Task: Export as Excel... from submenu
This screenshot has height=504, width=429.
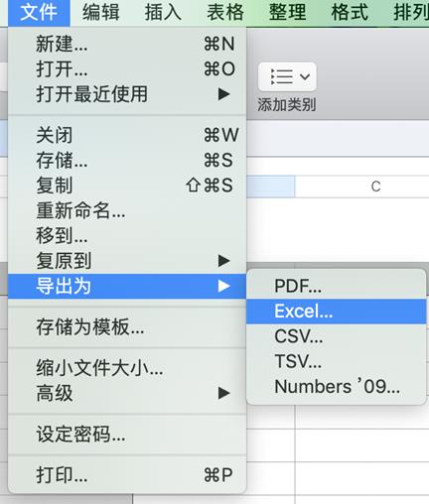Action: (x=337, y=312)
